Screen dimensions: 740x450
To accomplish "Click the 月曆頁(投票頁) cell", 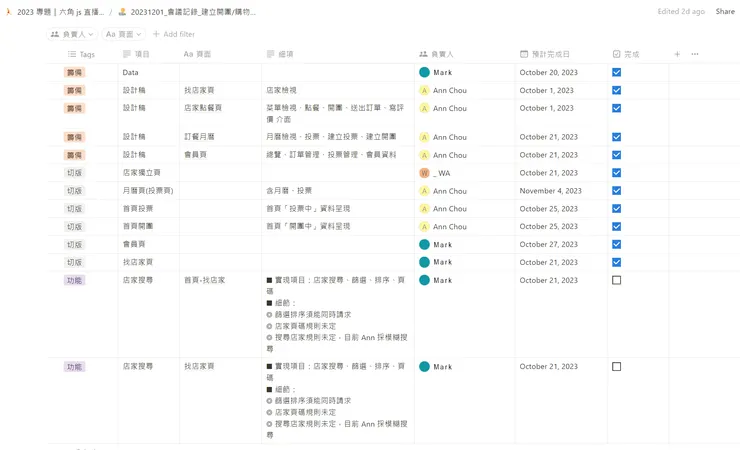I will pos(149,191).
